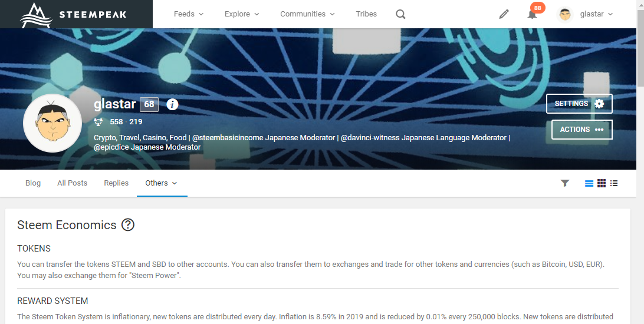Click the REWARD SYSTEM section heading
The image size is (644, 324).
coord(52,301)
